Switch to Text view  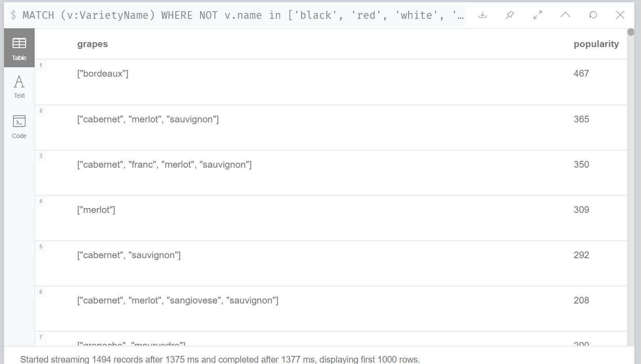[x=19, y=87]
